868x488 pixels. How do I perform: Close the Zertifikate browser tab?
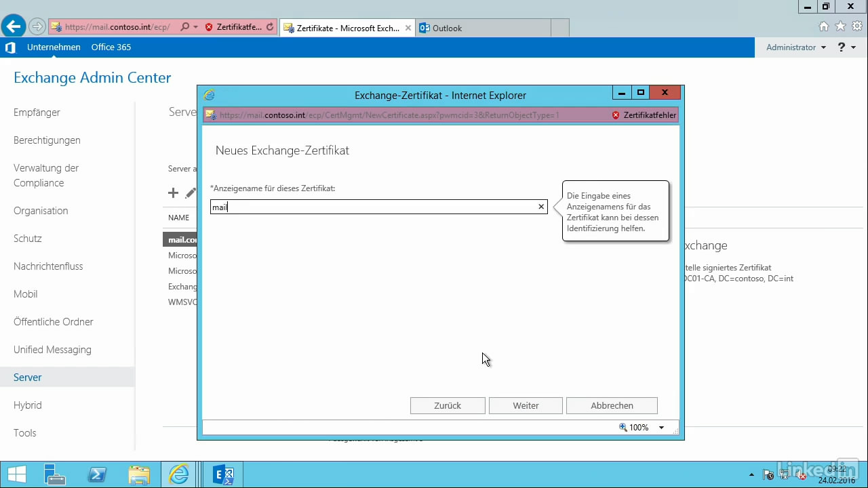coord(408,28)
